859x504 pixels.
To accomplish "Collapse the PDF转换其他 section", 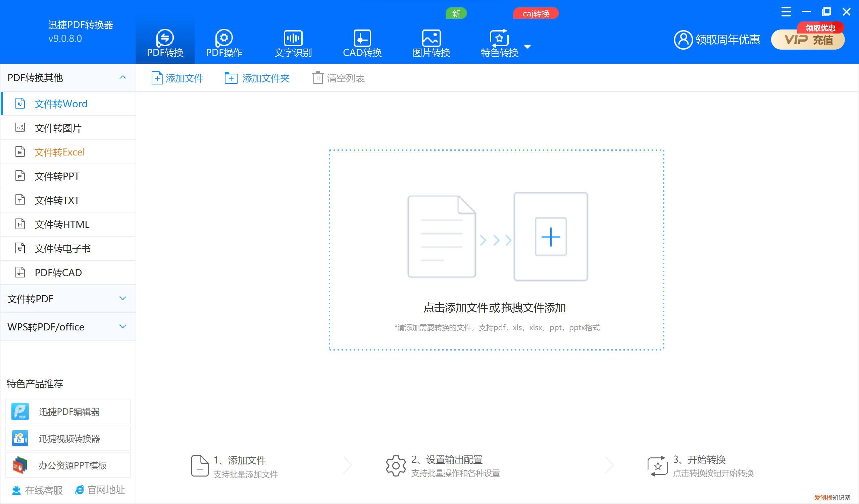I will click(122, 77).
